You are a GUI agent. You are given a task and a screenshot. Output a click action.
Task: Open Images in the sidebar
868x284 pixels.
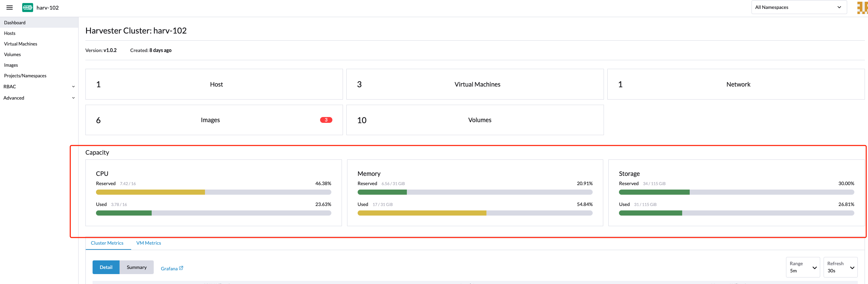39,65
